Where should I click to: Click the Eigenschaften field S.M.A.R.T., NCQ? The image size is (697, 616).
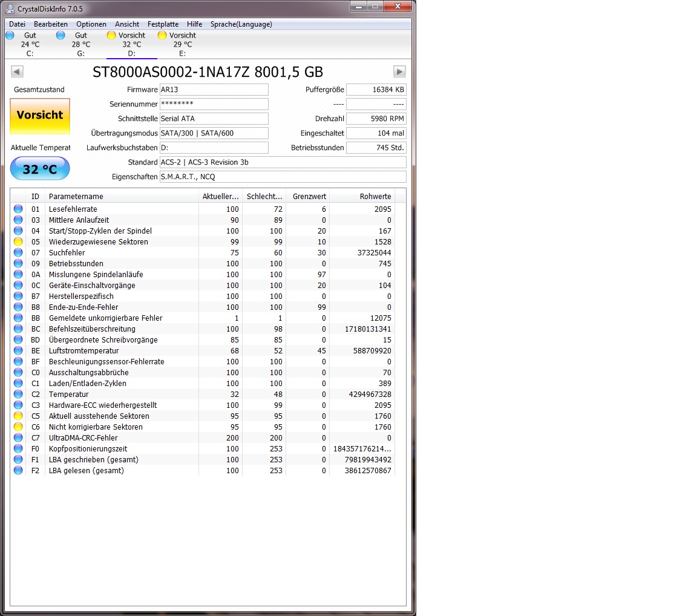283,177
